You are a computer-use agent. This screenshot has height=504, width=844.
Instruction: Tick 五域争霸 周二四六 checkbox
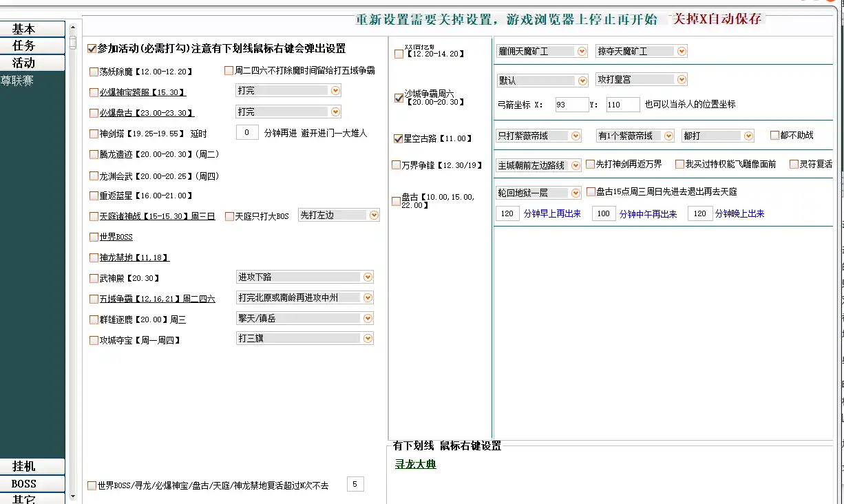click(x=94, y=299)
